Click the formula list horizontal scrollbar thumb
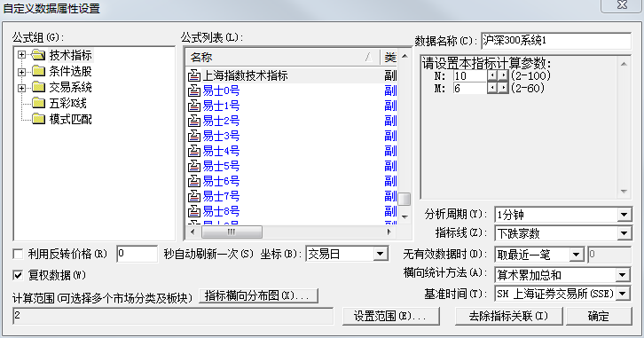The width and height of the screenshot is (644, 338). (x=232, y=232)
